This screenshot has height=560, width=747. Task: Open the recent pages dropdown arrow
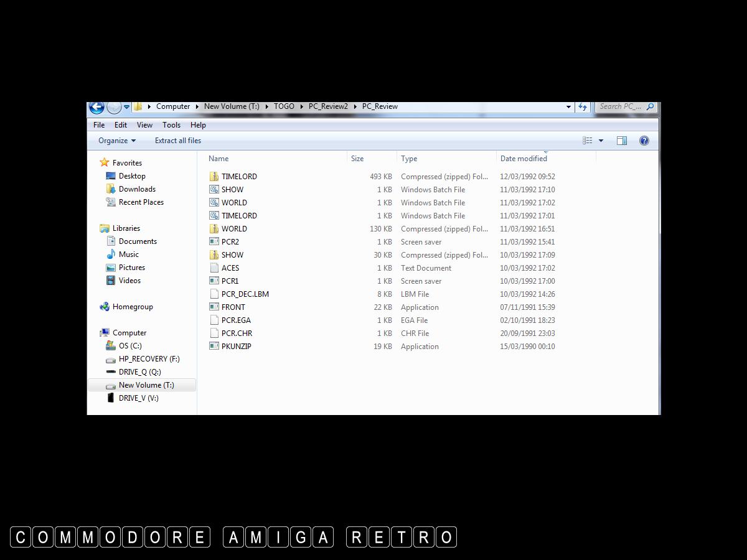[126, 107]
